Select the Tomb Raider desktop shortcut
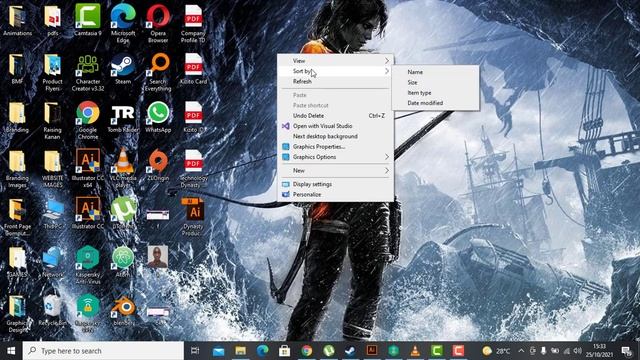 (x=123, y=118)
